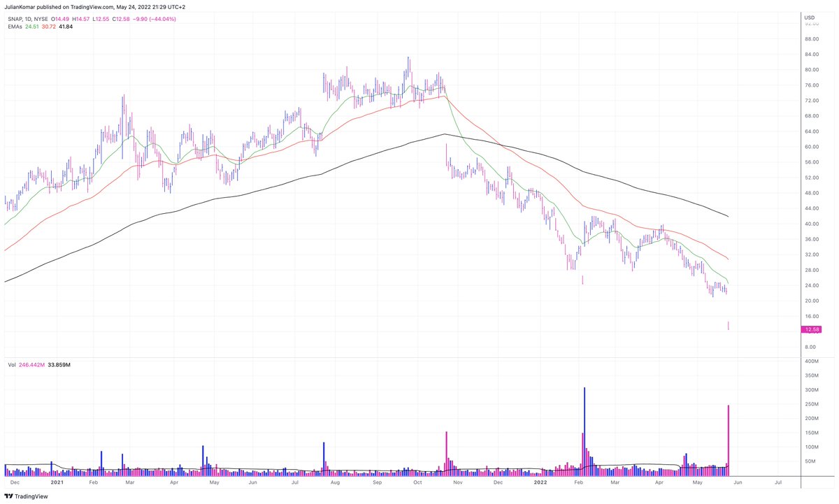Click the 150M volume axis label
Viewport: 839px width, 504px height.
click(811, 433)
